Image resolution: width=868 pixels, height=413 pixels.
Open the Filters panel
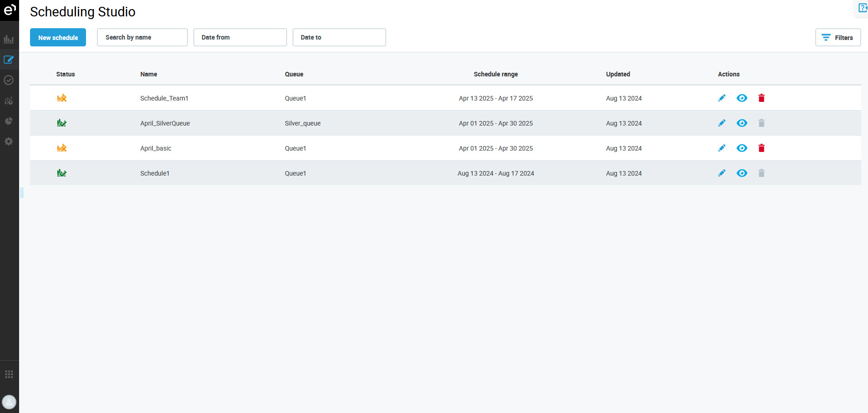(x=838, y=37)
